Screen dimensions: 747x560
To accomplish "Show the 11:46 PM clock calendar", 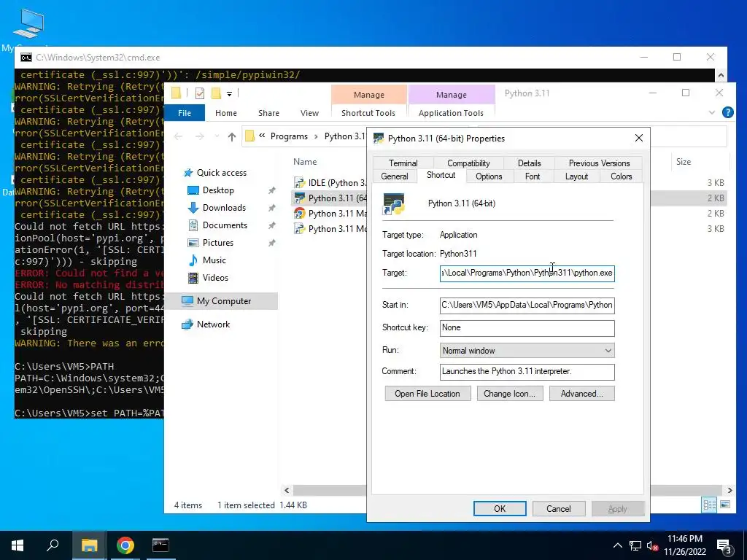I will tap(684, 545).
